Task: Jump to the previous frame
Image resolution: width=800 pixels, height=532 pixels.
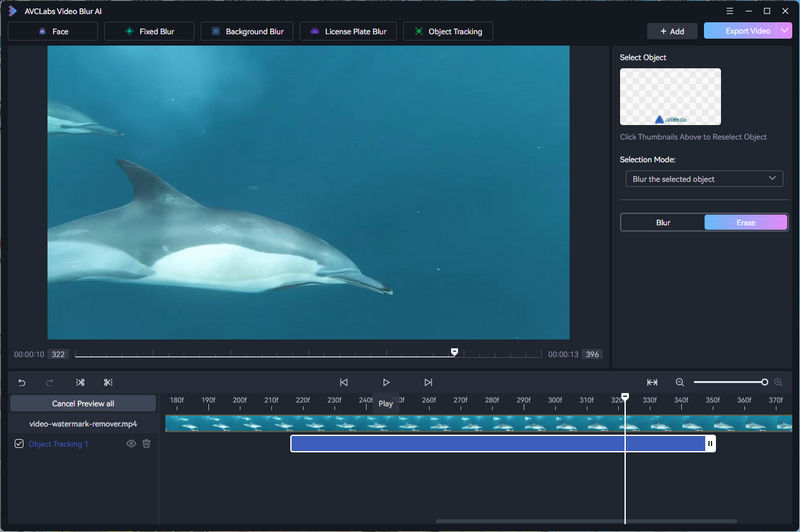Action: (x=344, y=382)
